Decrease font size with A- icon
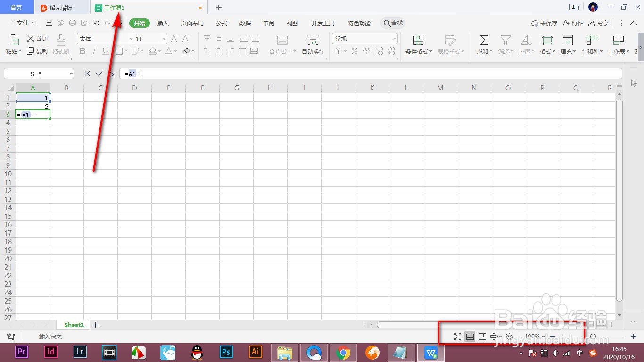The height and width of the screenshot is (362, 644). 186,39
